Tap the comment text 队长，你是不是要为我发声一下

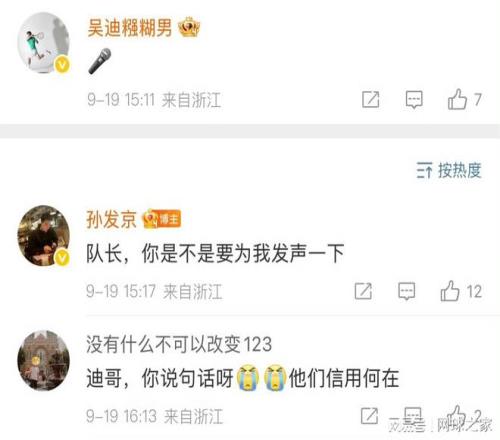point(215,253)
